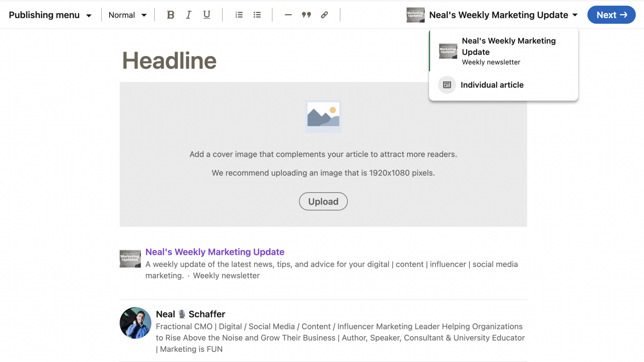Image resolution: width=644 pixels, height=362 pixels.
Task: Select the Individual article option
Action: tap(503, 85)
